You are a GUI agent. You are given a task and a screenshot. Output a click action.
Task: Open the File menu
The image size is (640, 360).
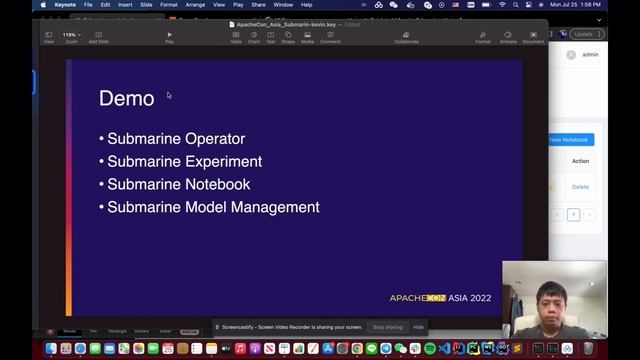click(x=88, y=5)
